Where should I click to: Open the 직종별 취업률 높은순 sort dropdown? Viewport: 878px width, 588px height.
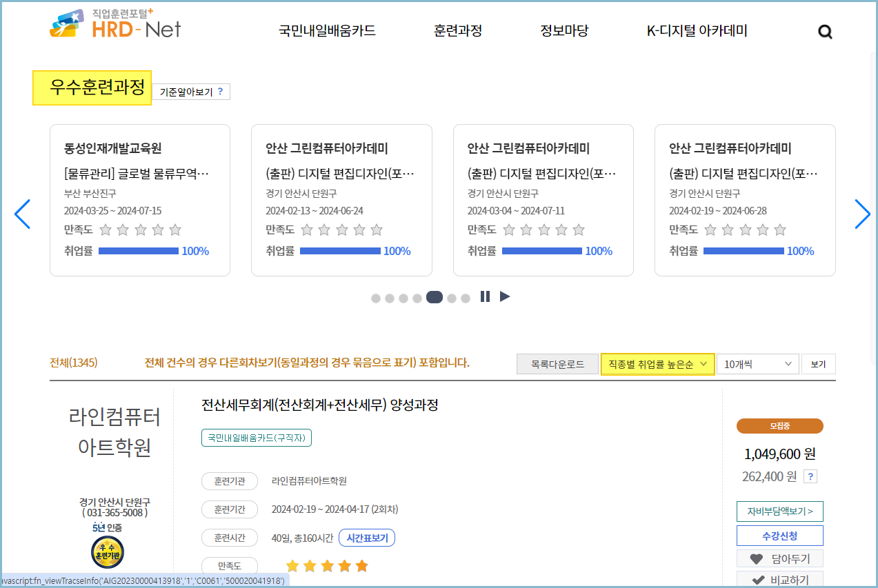pyautogui.click(x=657, y=363)
